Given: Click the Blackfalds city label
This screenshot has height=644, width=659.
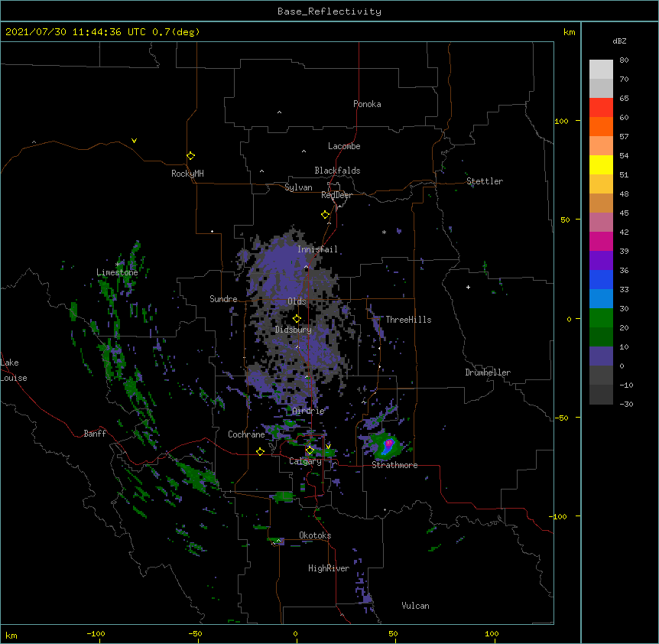Looking at the screenshot, I should [337, 171].
